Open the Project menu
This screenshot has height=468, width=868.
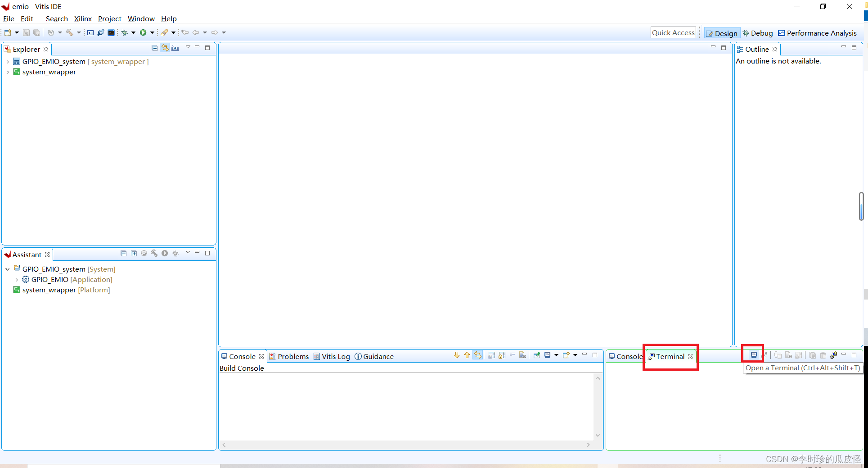pos(110,18)
